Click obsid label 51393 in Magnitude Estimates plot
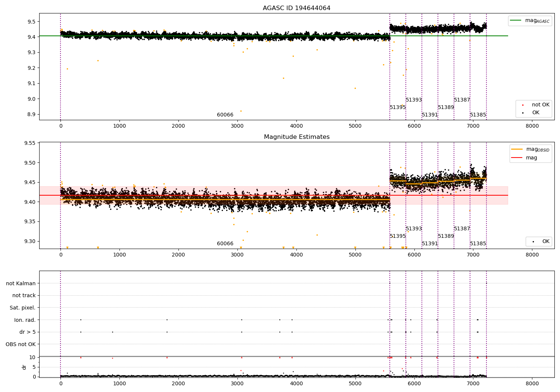The height and width of the screenshot is (392, 560). (x=414, y=229)
